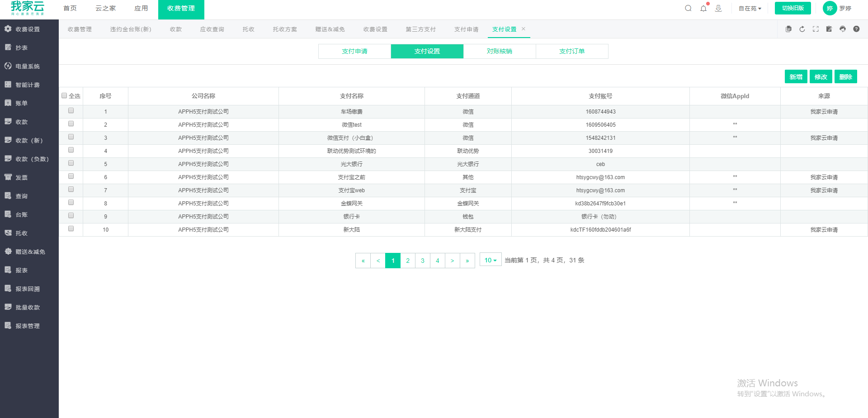This screenshot has width=868, height=418.
Task: Open help question mark icon
Action: (856, 29)
